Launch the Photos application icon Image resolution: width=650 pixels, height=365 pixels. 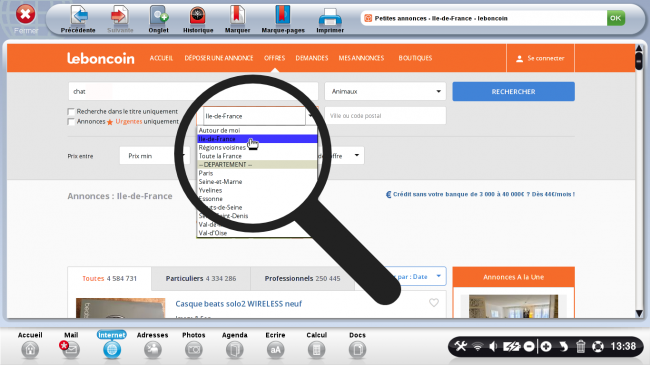(194, 350)
